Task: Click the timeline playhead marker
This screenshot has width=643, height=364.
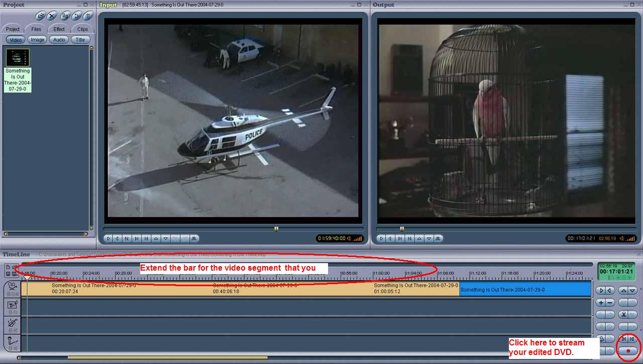Action: click(27, 277)
